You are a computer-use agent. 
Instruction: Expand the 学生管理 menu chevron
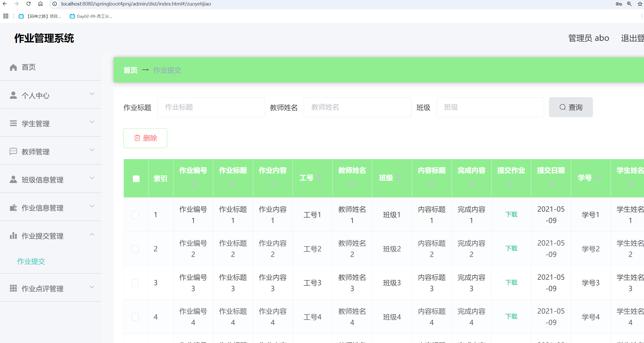[92, 122]
